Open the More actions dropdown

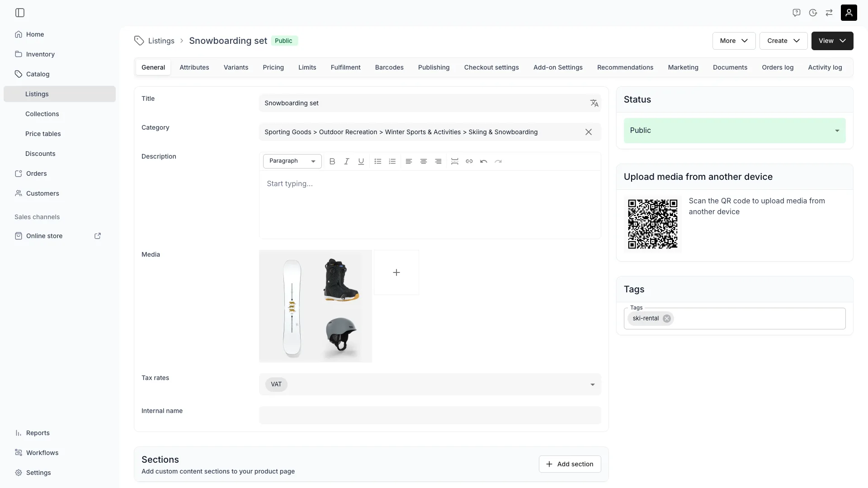734,41
